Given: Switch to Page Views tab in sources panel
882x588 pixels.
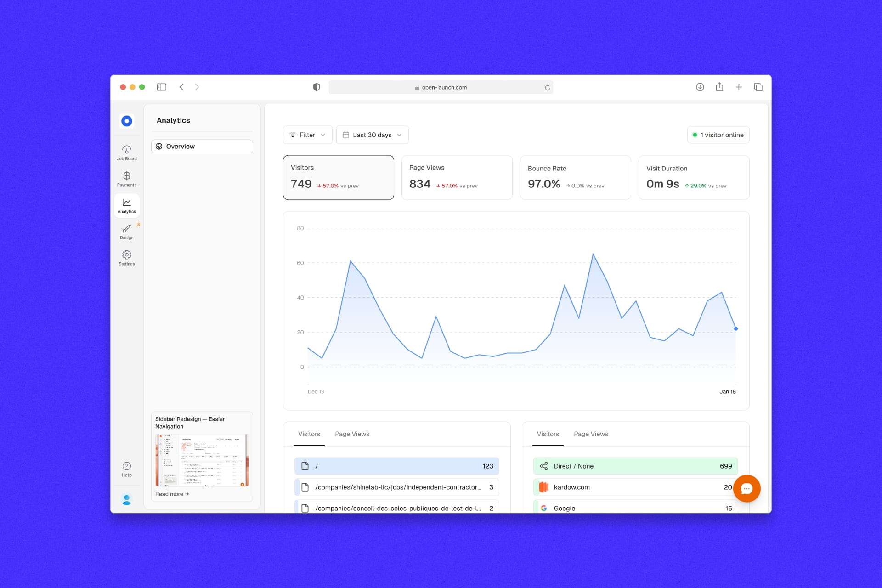Looking at the screenshot, I should point(591,434).
